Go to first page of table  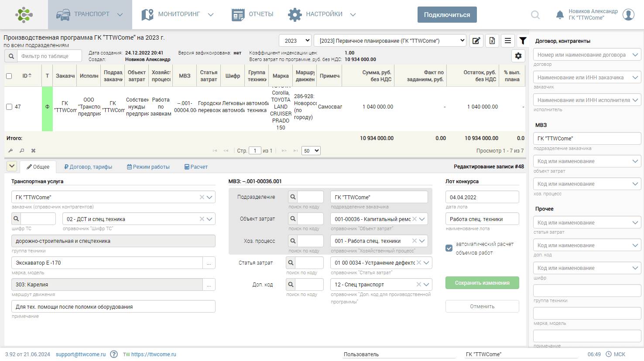point(215,150)
